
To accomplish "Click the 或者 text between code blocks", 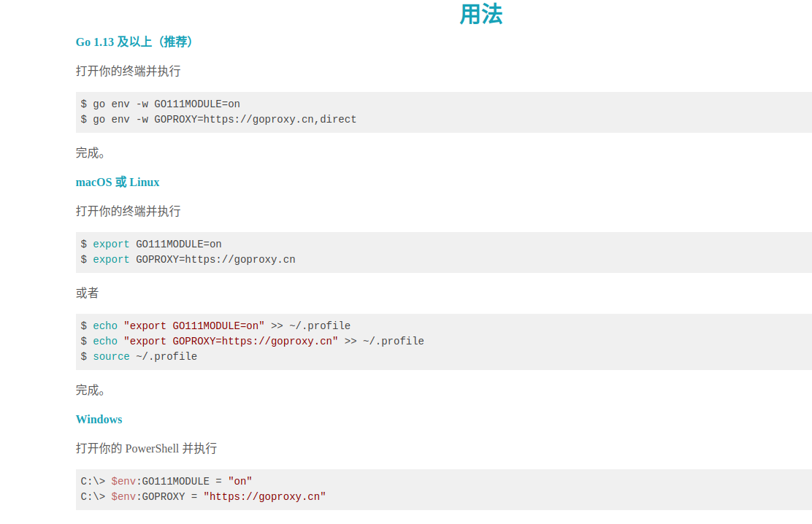I will point(88,293).
